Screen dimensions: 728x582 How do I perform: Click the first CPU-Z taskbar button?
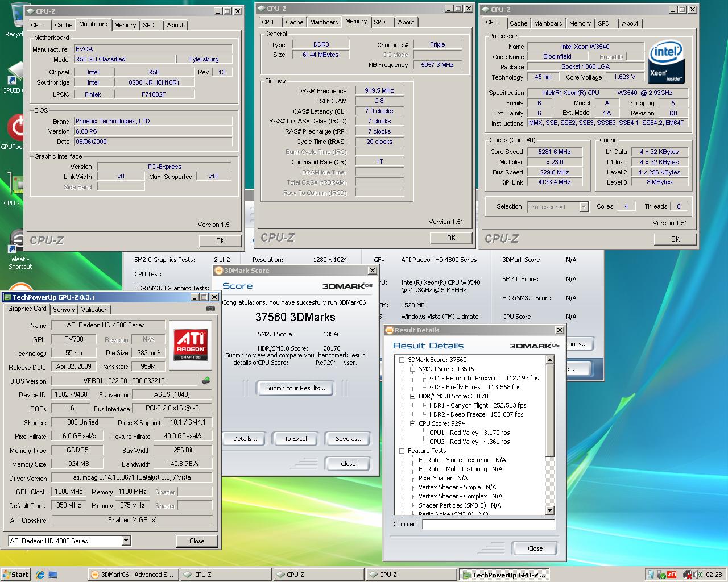click(x=225, y=575)
